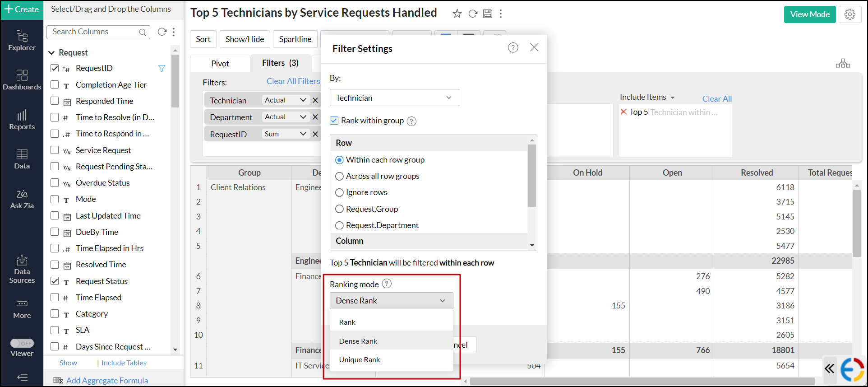Mark report as favorite with star icon
868x387 pixels.
457,14
